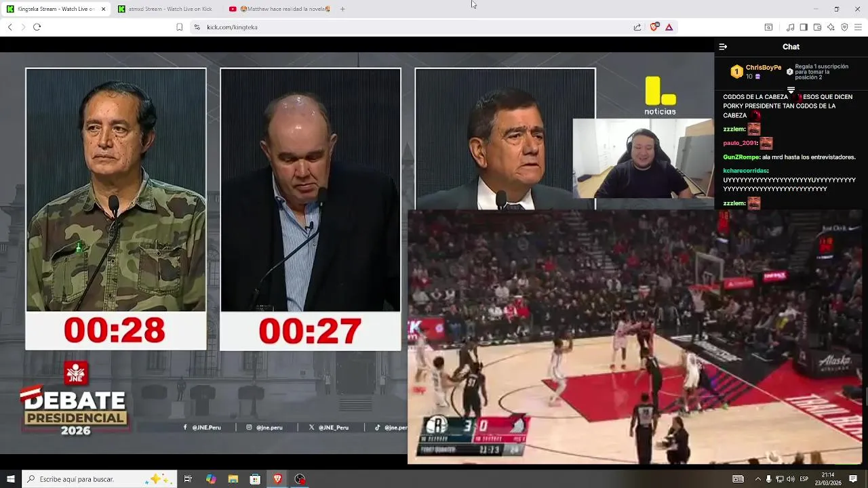
Task: Open the microphone tray icon
Action: 768,479
